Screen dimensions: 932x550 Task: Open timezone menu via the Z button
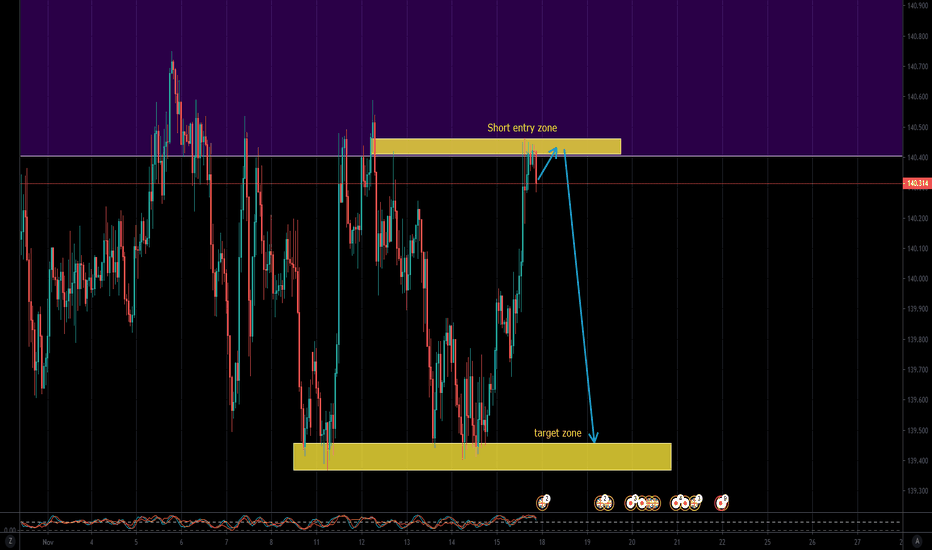pos(8,541)
